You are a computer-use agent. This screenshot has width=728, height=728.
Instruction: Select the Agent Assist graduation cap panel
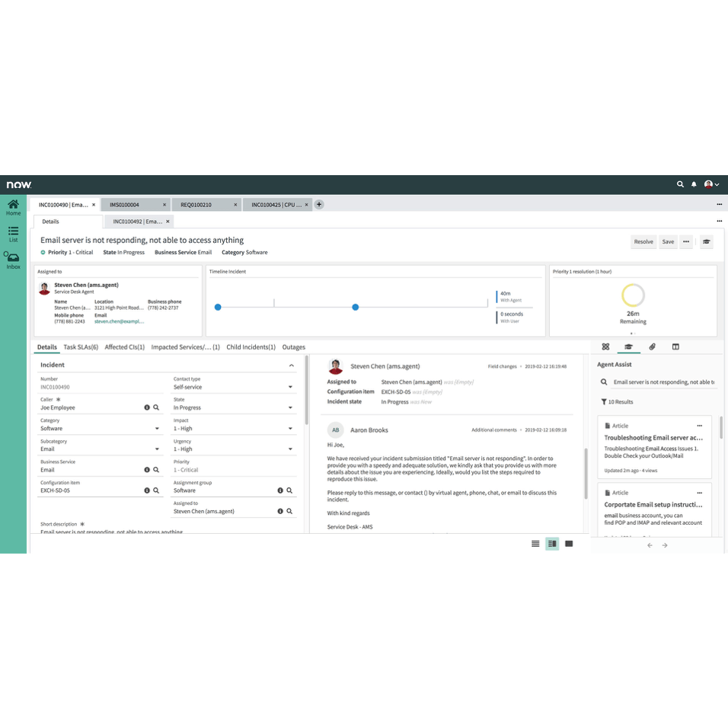tap(628, 346)
